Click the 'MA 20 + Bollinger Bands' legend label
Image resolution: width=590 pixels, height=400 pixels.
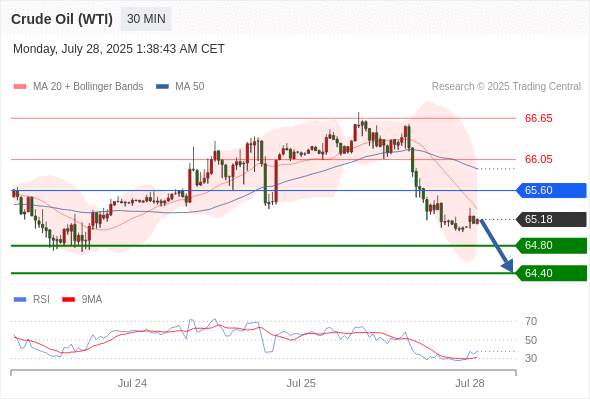88,87
